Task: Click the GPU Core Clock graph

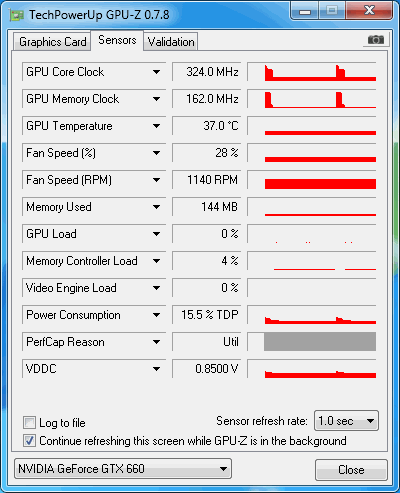Action: pyautogui.click(x=312, y=72)
